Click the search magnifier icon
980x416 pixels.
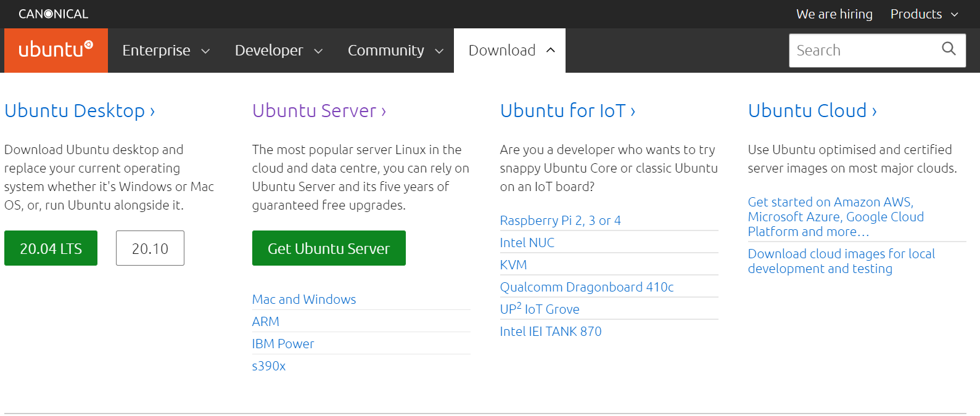pyautogui.click(x=949, y=49)
